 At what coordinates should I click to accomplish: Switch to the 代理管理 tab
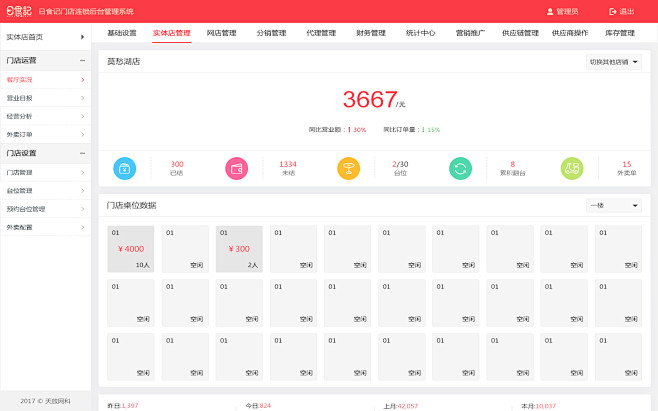(321, 33)
